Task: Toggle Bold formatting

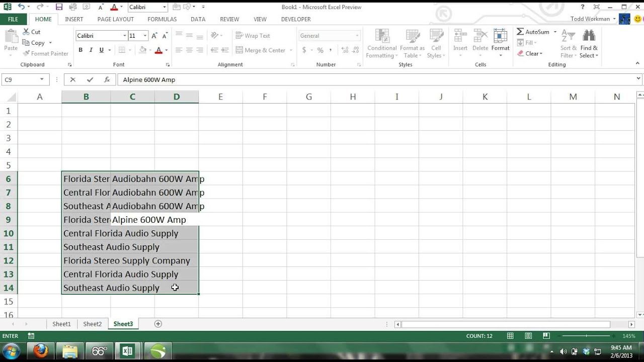Action: [x=80, y=50]
